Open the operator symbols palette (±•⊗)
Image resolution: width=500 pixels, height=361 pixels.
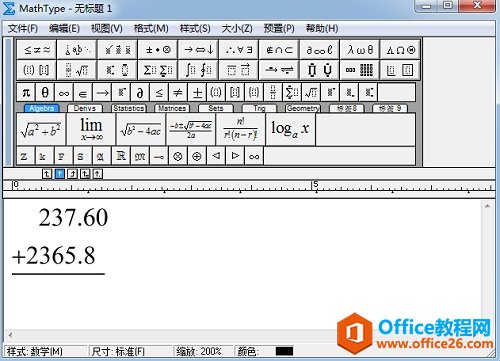(x=158, y=50)
